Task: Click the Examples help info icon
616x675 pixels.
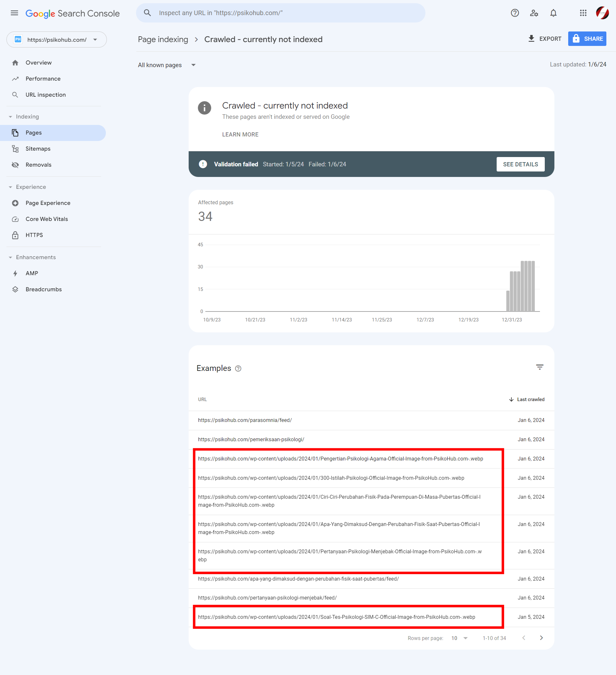Action: click(238, 368)
